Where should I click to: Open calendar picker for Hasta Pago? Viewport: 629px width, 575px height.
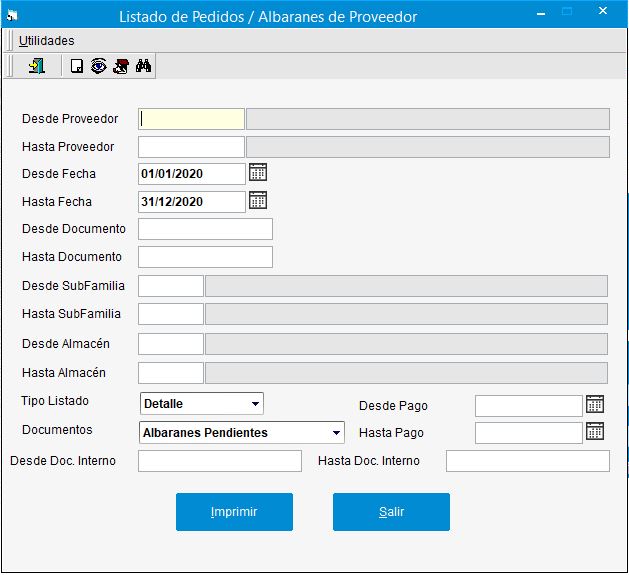point(595,431)
